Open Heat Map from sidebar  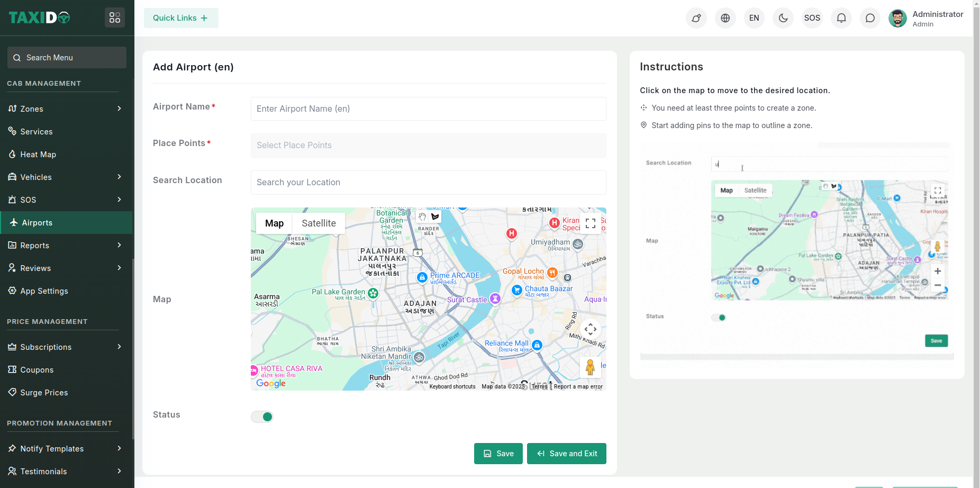pos(38,155)
